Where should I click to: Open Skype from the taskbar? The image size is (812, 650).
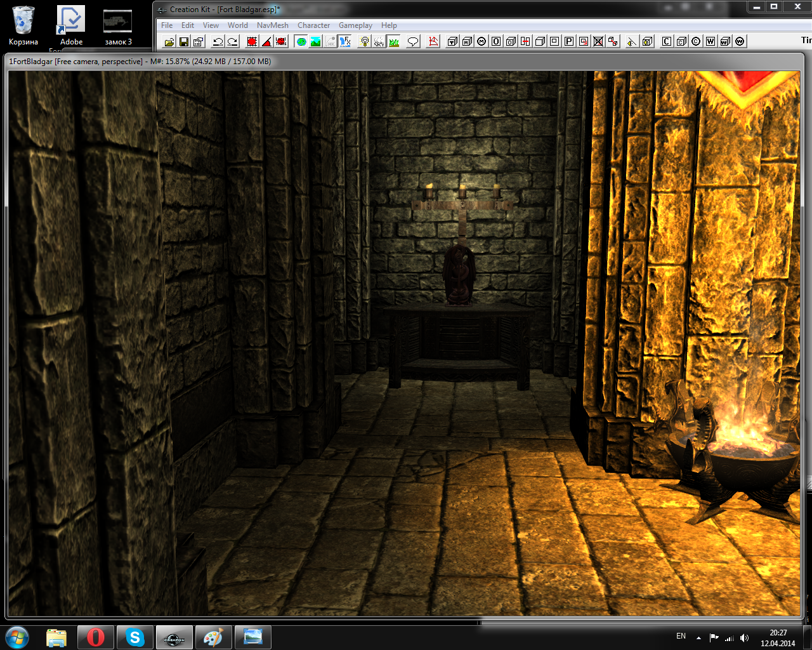tap(135, 637)
